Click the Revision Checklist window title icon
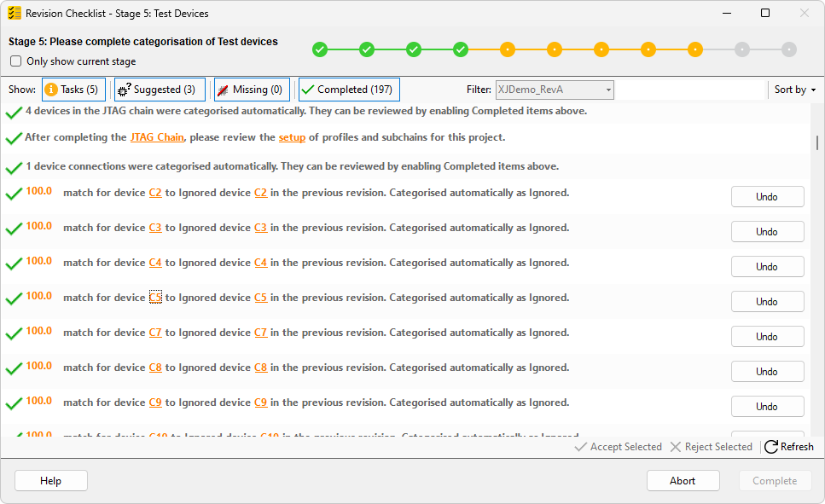825x504 pixels. coord(14,13)
